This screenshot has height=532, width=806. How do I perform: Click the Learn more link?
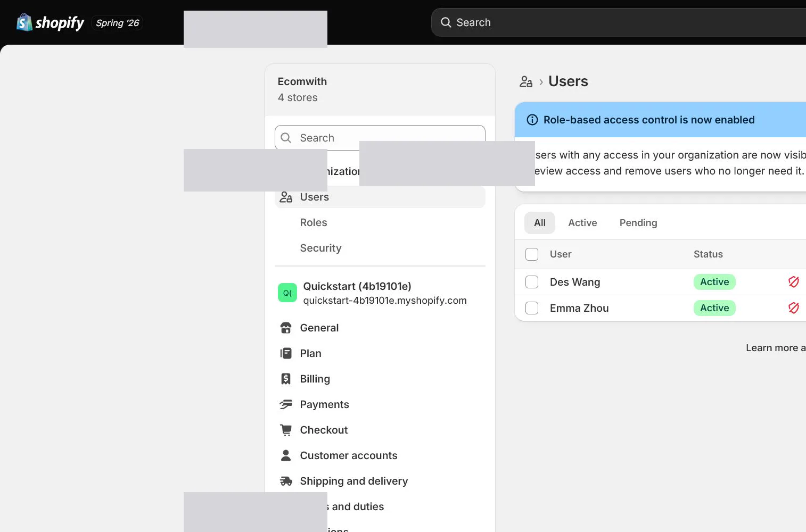tap(776, 348)
